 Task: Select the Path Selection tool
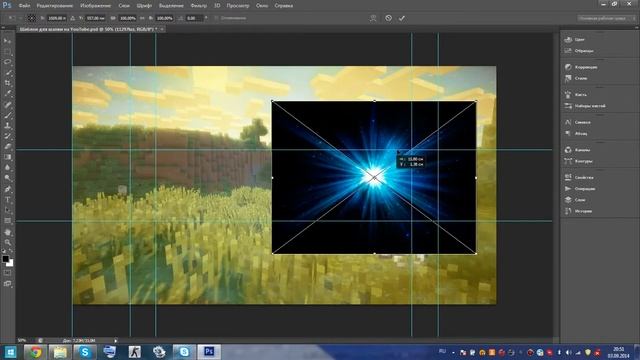click(x=8, y=210)
